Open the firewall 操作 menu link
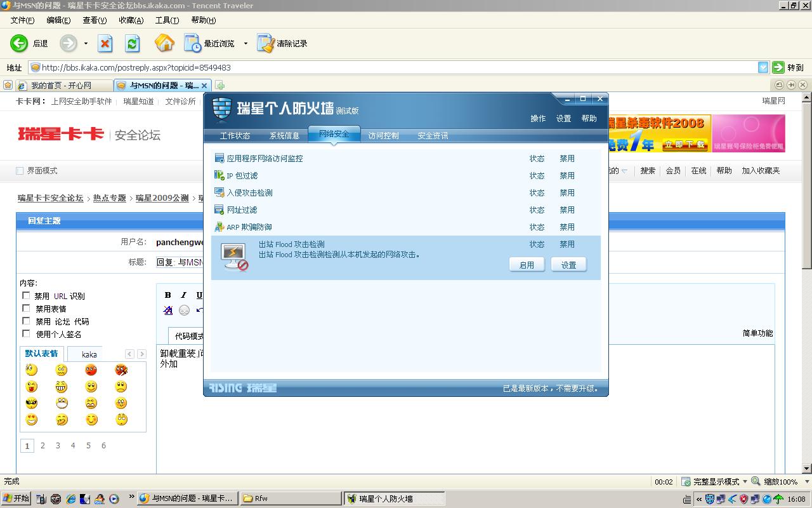Screen dimensions: 812x508 tap(538, 119)
